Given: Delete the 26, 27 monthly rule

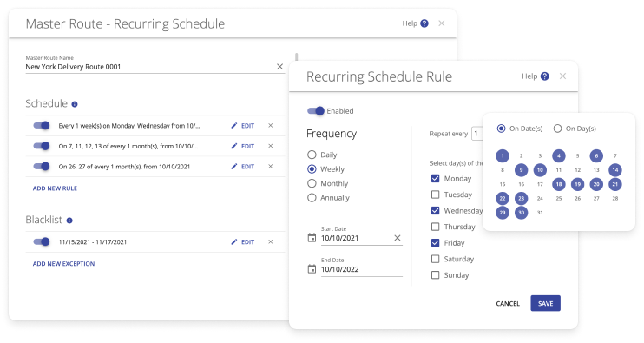Looking at the screenshot, I should (x=270, y=167).
